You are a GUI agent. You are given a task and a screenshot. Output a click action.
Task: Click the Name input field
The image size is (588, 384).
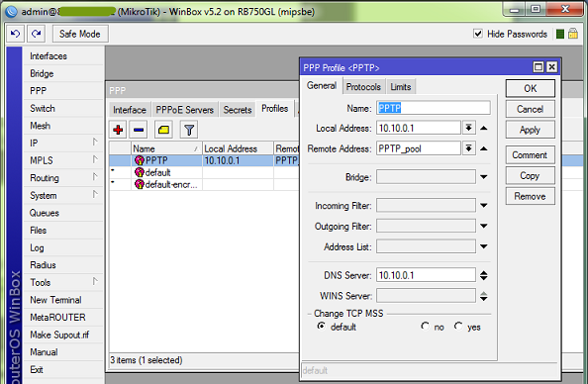[434, 108]
